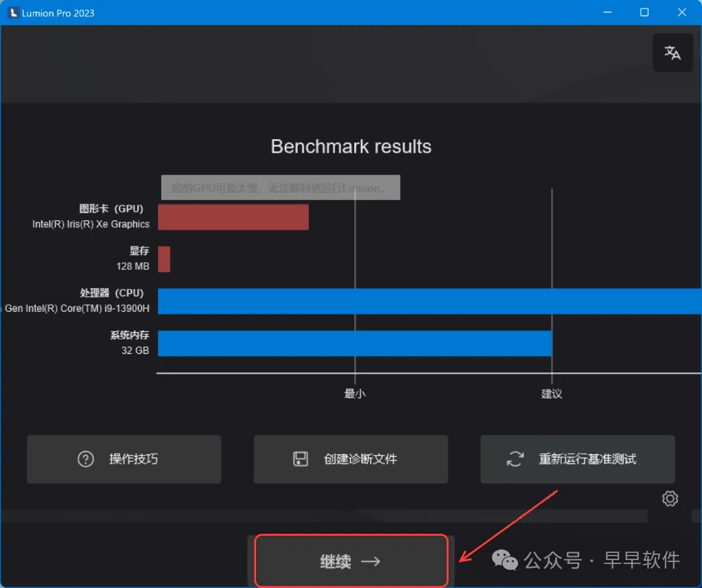Image resolution: width=702 pixels, height=588 pixels.
Task: Click the 继续 continue button
Action: pos(351,561)
